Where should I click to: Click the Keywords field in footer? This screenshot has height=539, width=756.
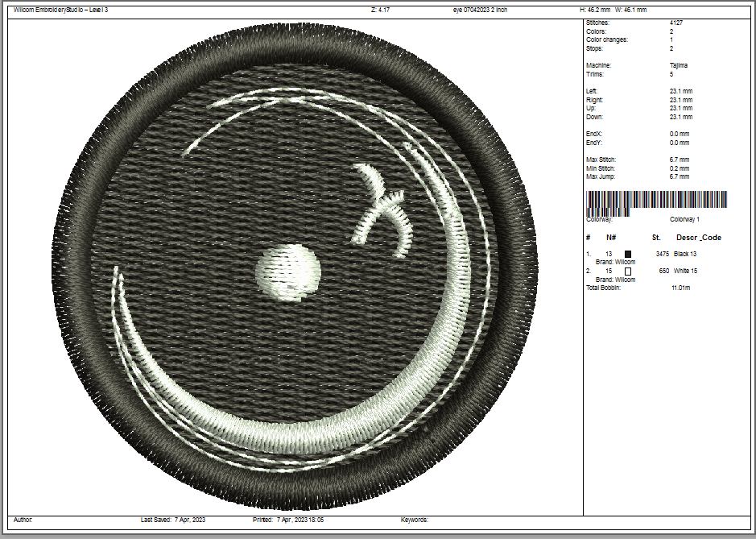coord(415,520)
